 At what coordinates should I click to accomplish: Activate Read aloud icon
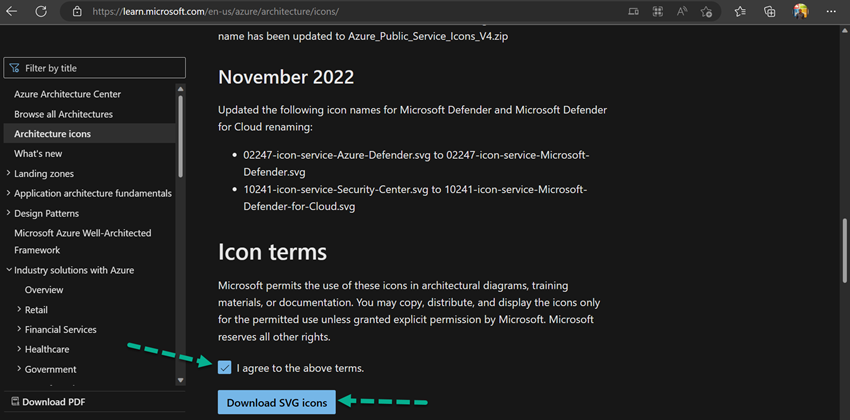[x=682, y=11]
